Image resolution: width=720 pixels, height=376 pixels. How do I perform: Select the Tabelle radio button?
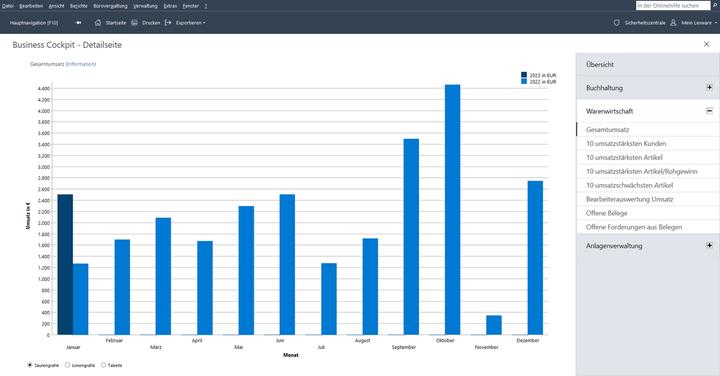(103, 365)
